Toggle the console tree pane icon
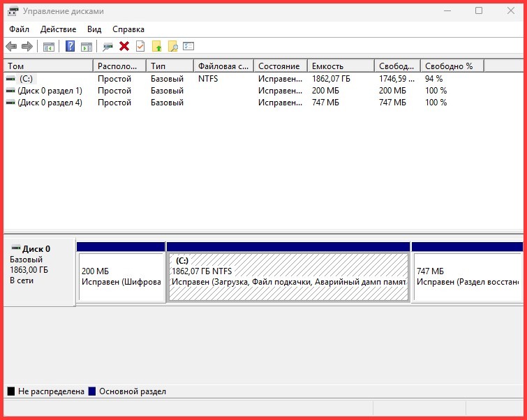Screen dimensions: 527x420 pos(49,47)
